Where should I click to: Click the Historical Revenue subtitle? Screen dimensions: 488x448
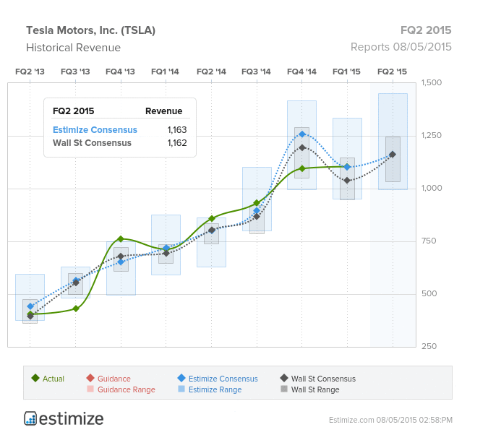coord(73,48)
